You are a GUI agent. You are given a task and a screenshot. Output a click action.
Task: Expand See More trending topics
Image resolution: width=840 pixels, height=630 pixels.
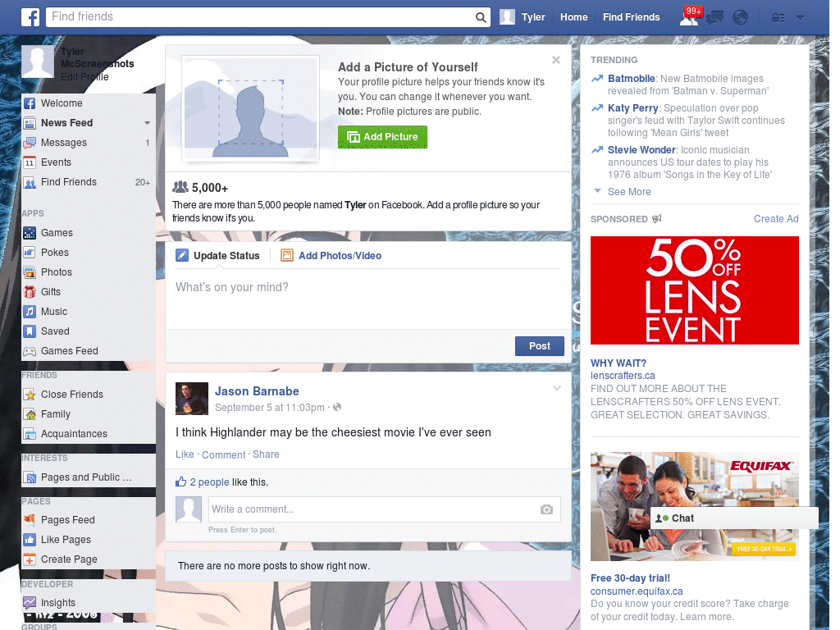(629, 192)
